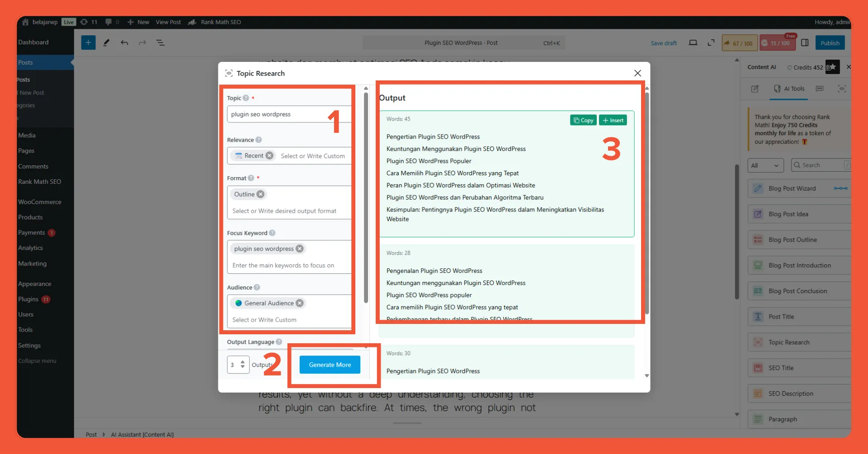Image resolution: width=868 pixels, height=454 pixels.
Task: Remove the Outline format tag
Action: click(260, 194)
